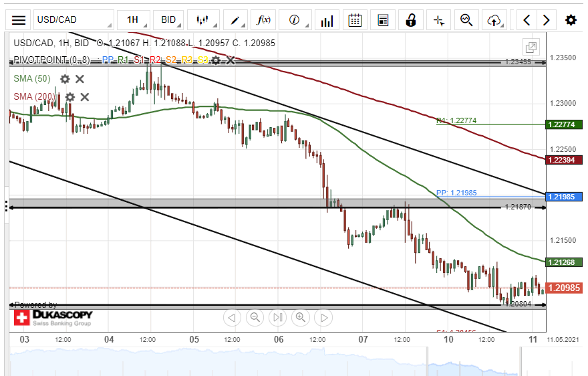Click the 1.21268 SMA 50 price tag
Image resolution: width=588 pixels, height=376 pixels.
[564, 262]
